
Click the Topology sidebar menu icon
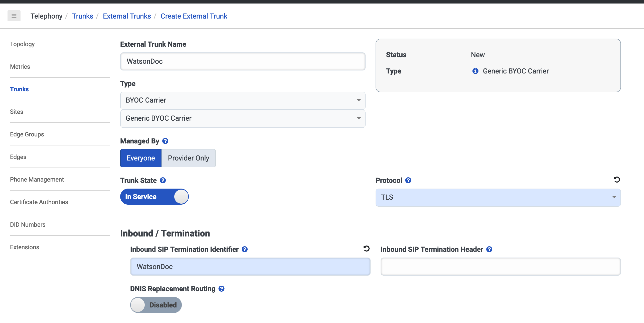point(22,44)
